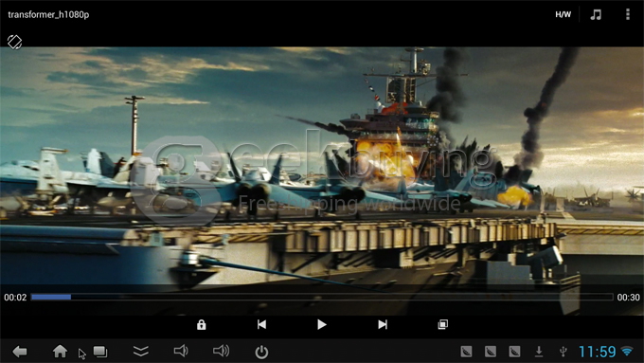Open the USB connection notification icon
The image size is (644, 363).
point(563,352)
